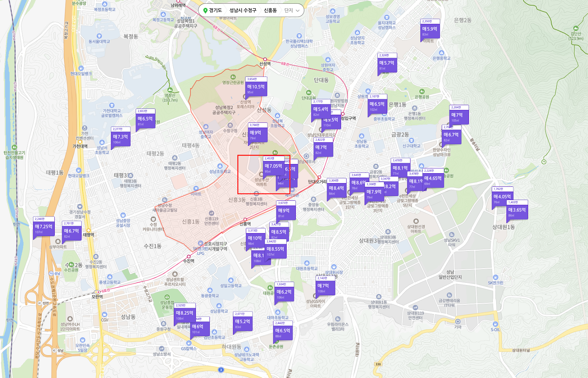Open the 매 7억 105㎡ price marker

(459, 115)
